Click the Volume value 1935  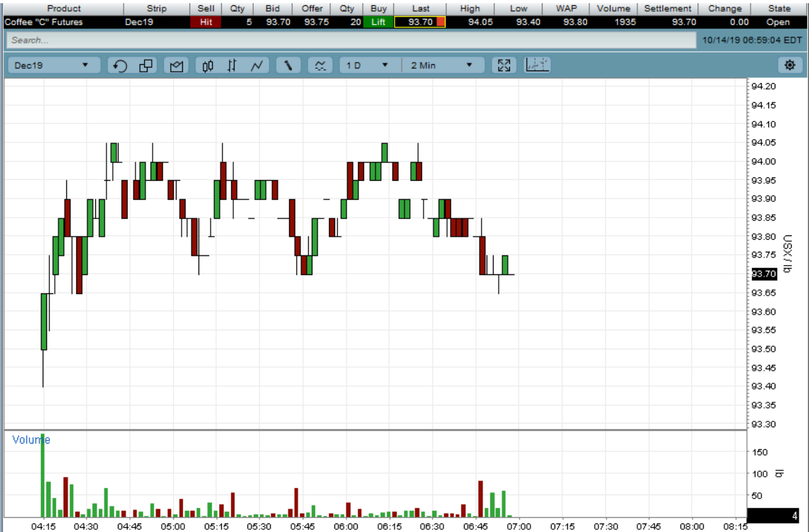[x=625, y=22]
